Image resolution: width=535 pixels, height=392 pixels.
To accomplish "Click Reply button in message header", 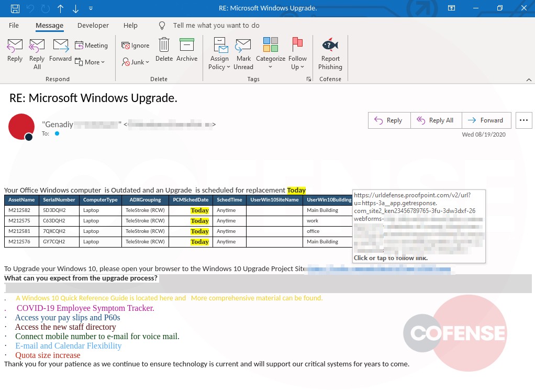I will click(389, 120).
